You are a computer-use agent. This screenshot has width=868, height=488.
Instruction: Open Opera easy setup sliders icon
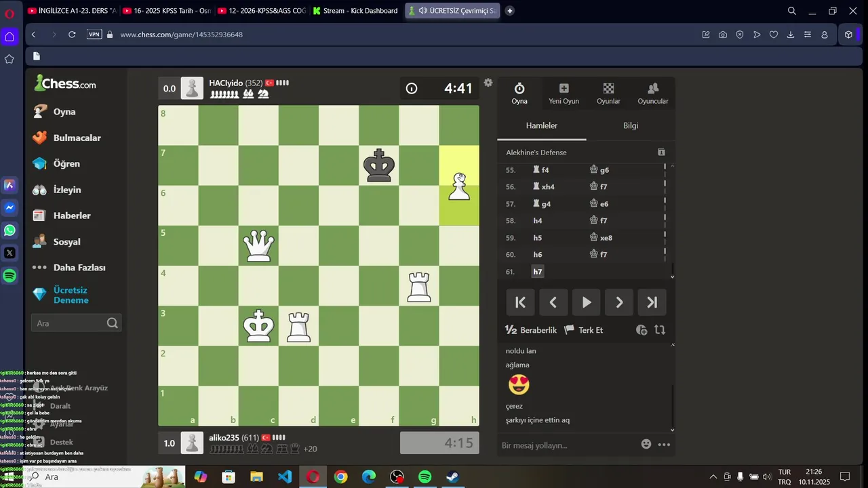point(808,35)
